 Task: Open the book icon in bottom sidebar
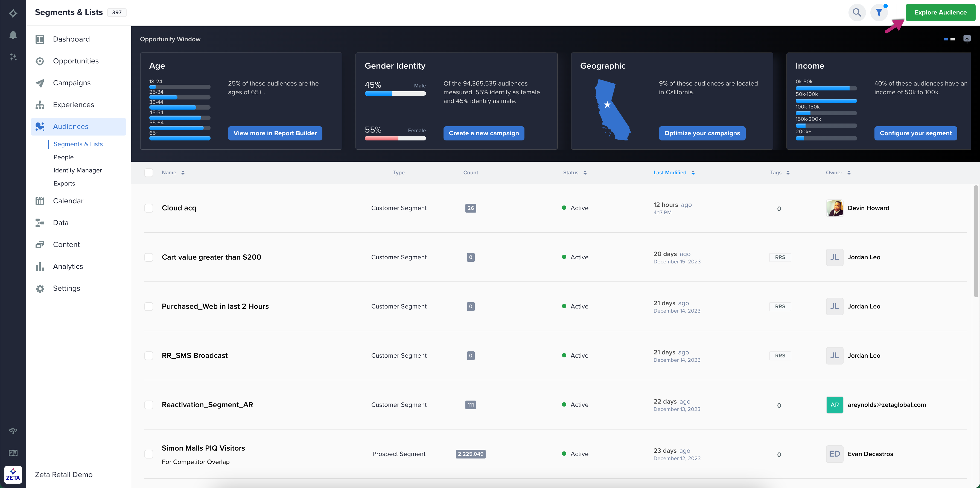[13, 453]
